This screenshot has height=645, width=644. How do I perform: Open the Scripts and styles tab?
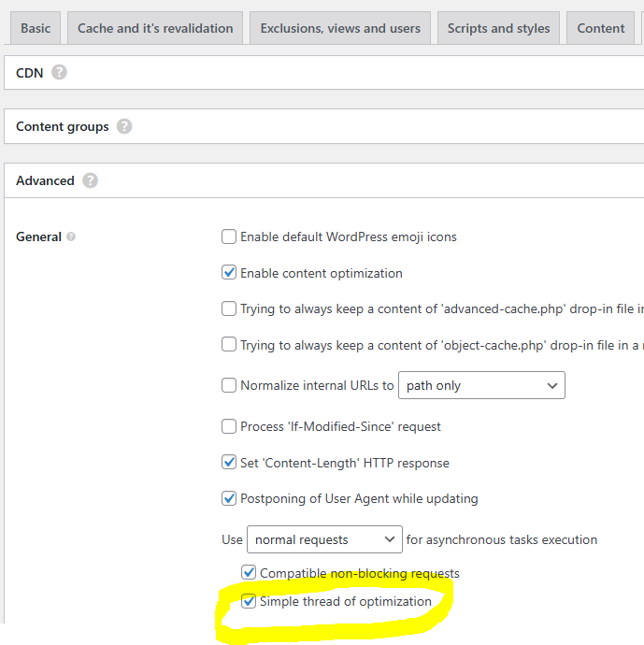point(498,28)
